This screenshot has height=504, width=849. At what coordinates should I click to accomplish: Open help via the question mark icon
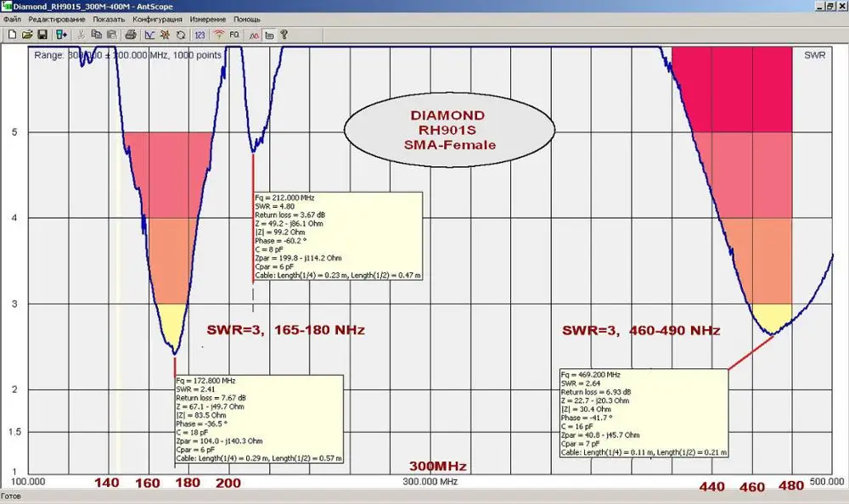284,35
